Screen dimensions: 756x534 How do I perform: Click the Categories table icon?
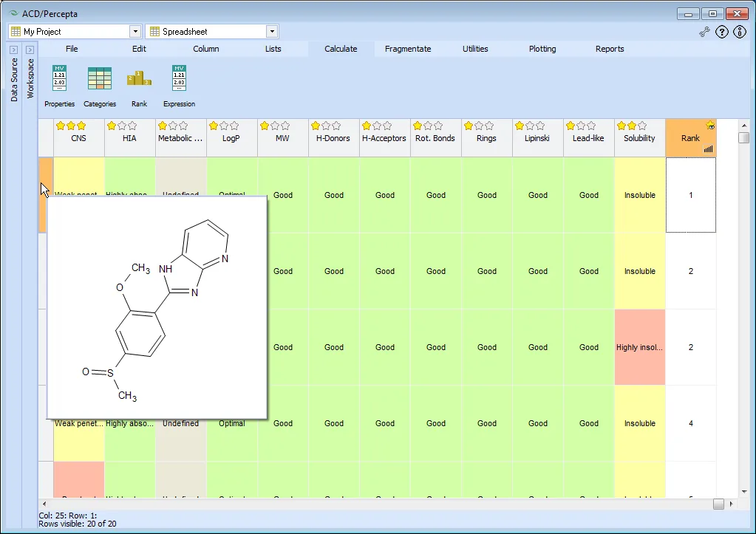point(100,78)
